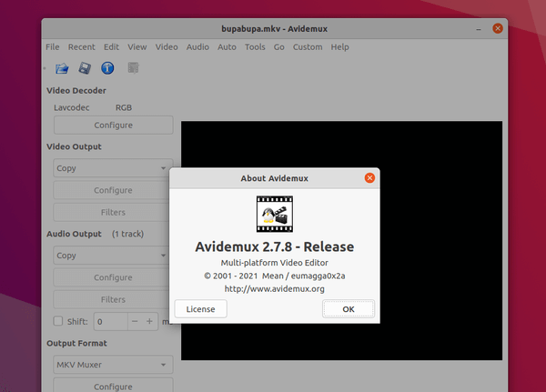This screenshot has width=546, height=392.
Task: Open the View menu
Action: pos(136,47)
